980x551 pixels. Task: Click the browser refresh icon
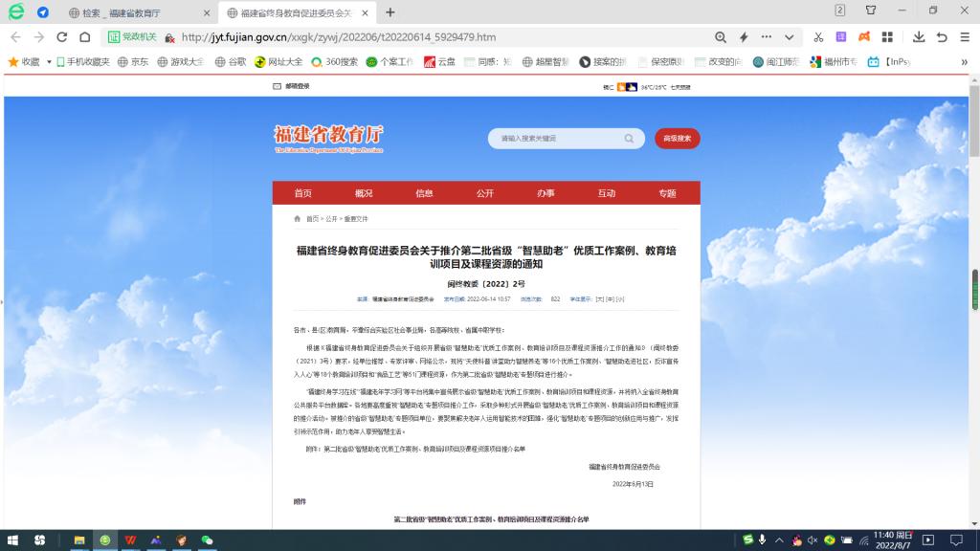click(62, 37)
